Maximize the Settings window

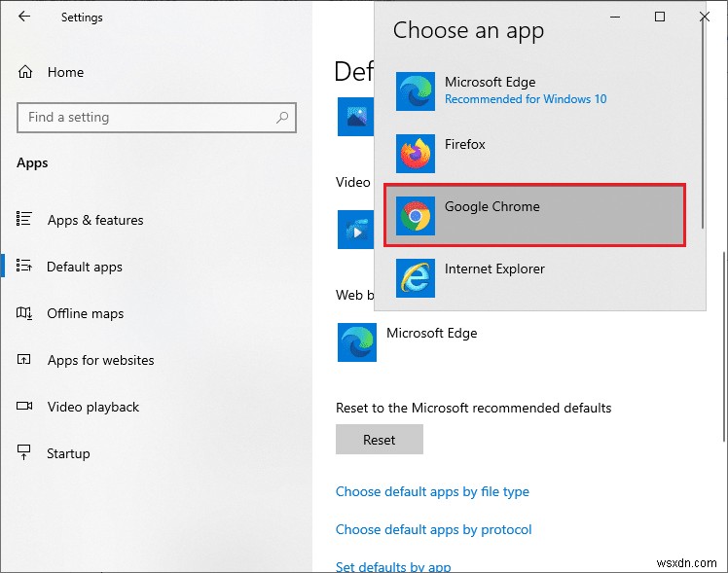(659, 17)
